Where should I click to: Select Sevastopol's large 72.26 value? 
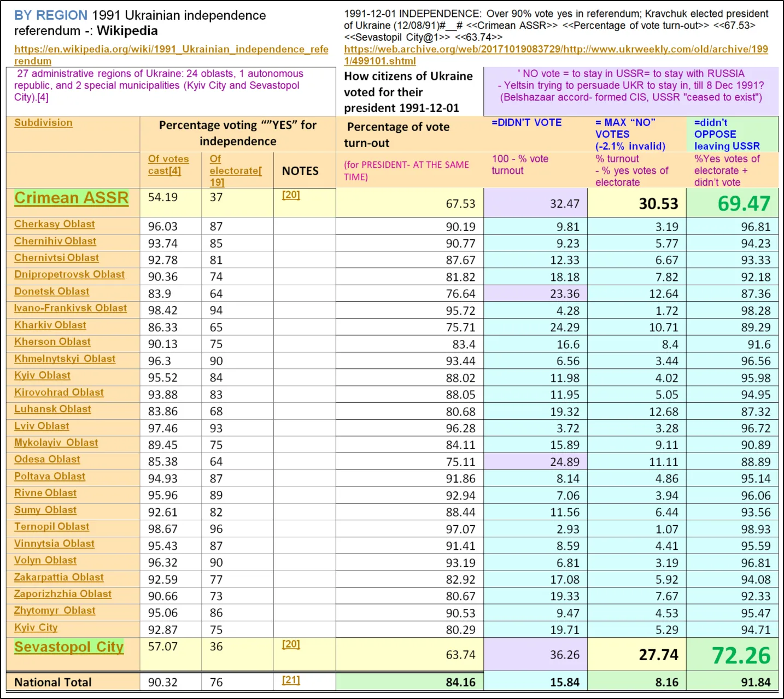click(741, 655)
